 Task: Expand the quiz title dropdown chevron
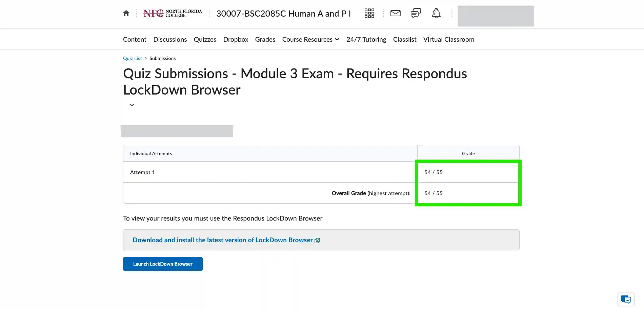point(132,105)
